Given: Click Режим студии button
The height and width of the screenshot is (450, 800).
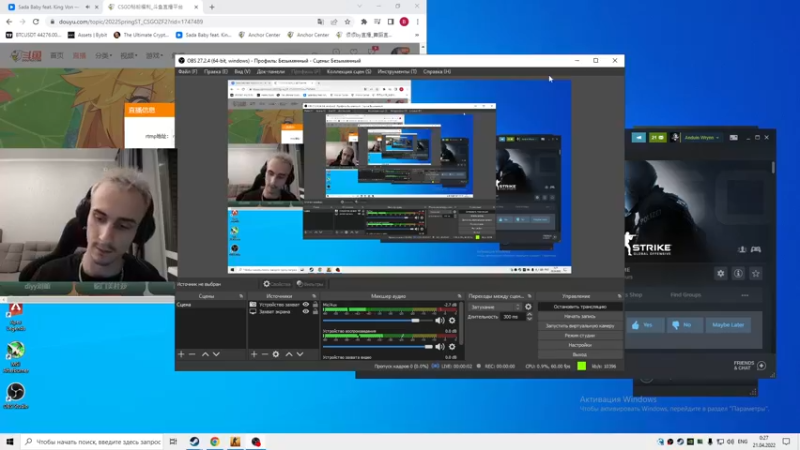Looking at the screenshot, I should (x=580, y=336).
